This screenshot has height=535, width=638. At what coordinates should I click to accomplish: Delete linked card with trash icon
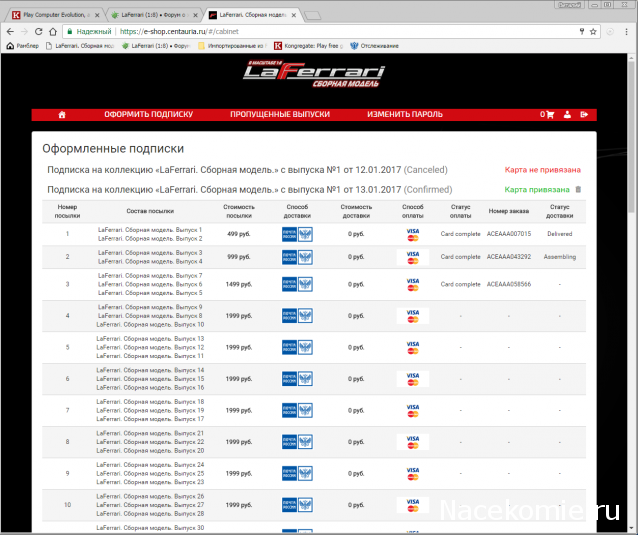578,190
